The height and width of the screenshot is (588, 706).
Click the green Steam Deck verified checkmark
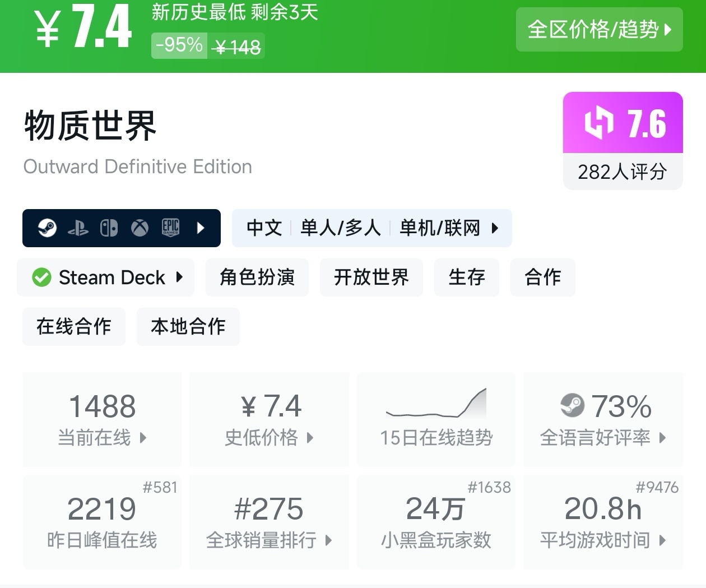coord(41,277)
